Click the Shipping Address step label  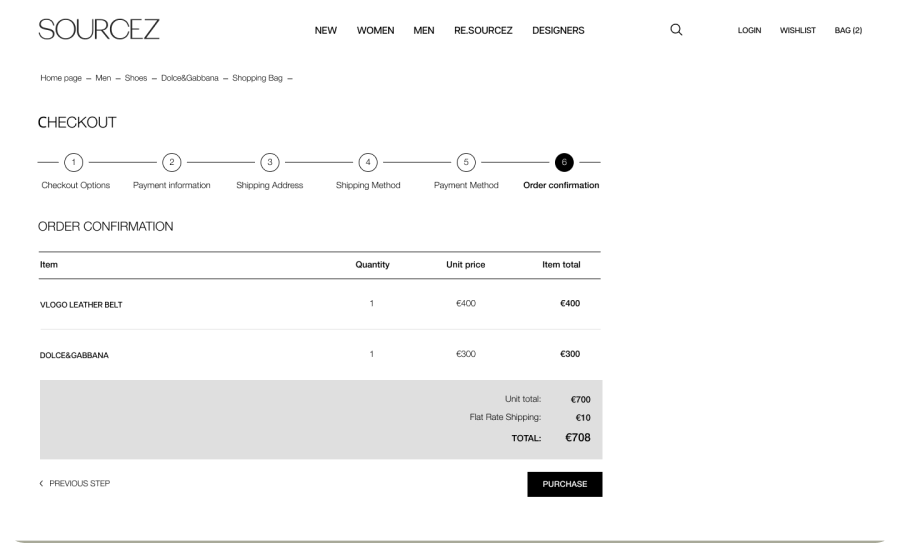(270, 185)
